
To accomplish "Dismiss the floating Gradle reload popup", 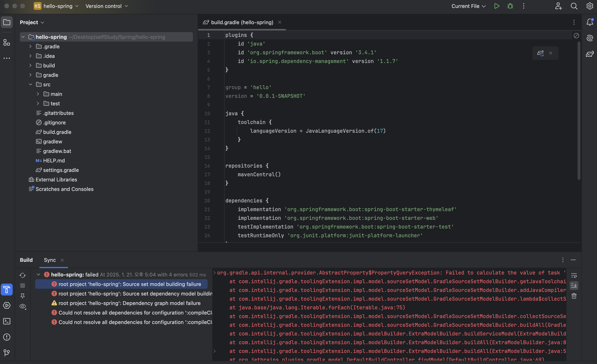I will 551,53.
